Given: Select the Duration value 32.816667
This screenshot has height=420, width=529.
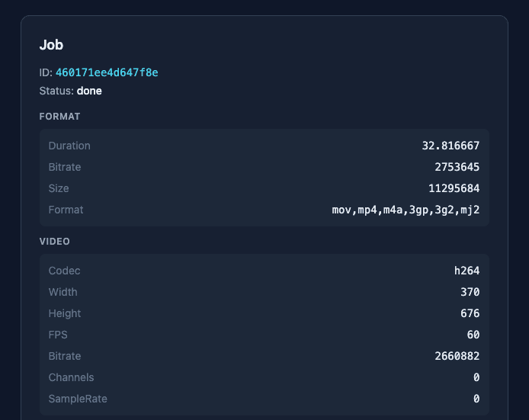Looking at the screenshot, I should pyautogui.click(x=450, y=146).
